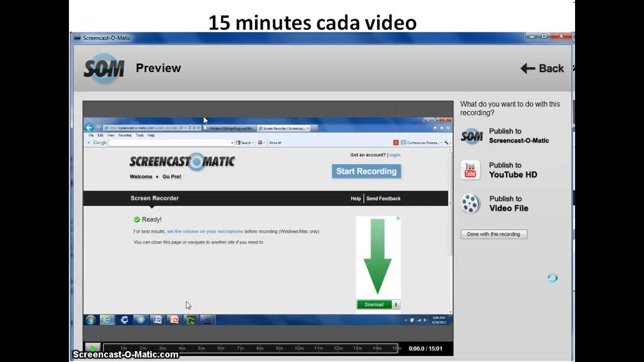Open set the volume on your microphone link

pyautogui.click(x=205, y=232)
